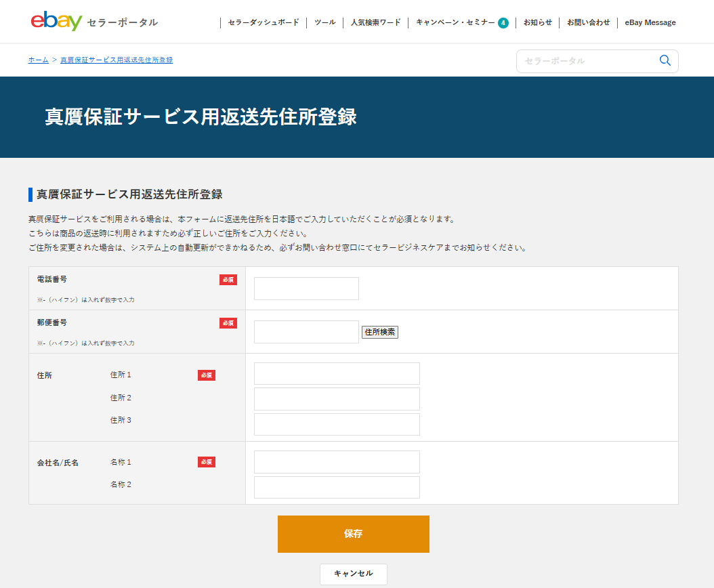The height and width of the screenshot is (588, 714).
Task: Open the ツール menu item
Action: coord(324,22)
